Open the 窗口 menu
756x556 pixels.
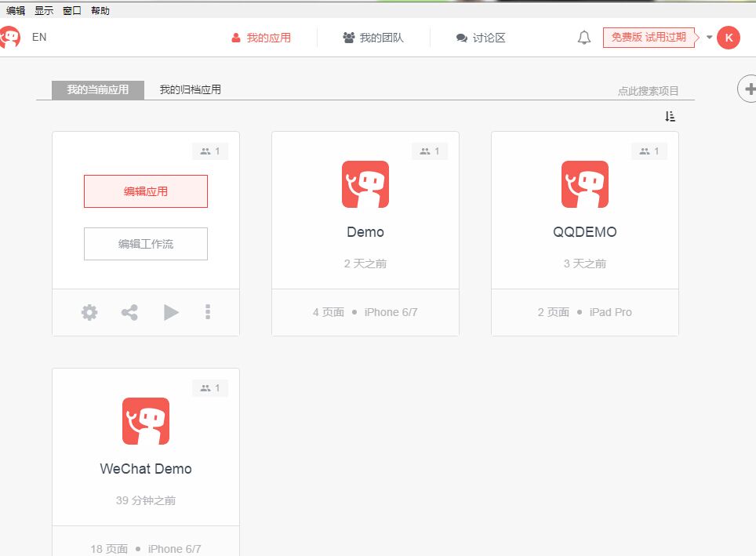click(x=72, y=11)
